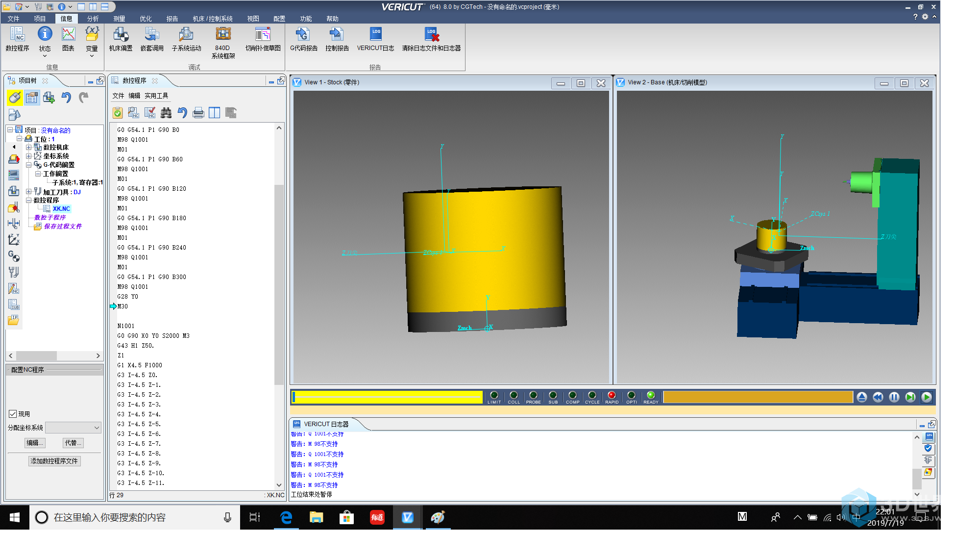Click the IP folder sidebar icon
This screenshot has width=980, height=534.
[14, 320]
